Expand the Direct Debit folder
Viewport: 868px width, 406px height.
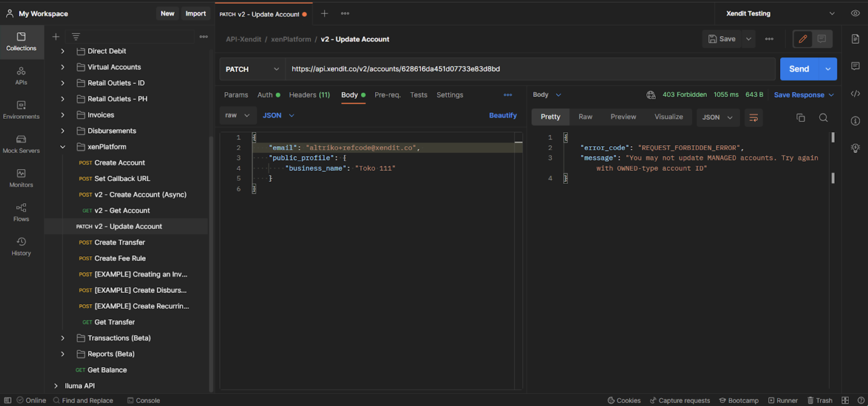[63, 51]
